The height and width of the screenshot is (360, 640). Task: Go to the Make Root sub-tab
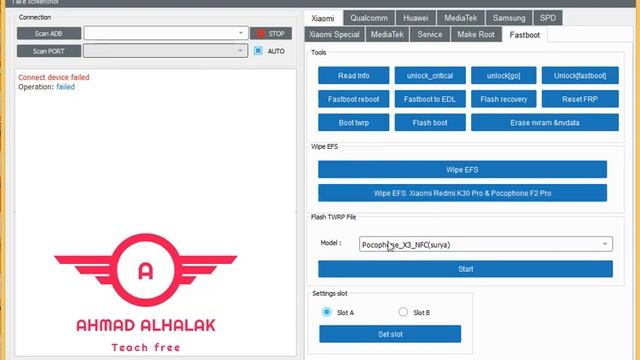[x=476, y=35]
